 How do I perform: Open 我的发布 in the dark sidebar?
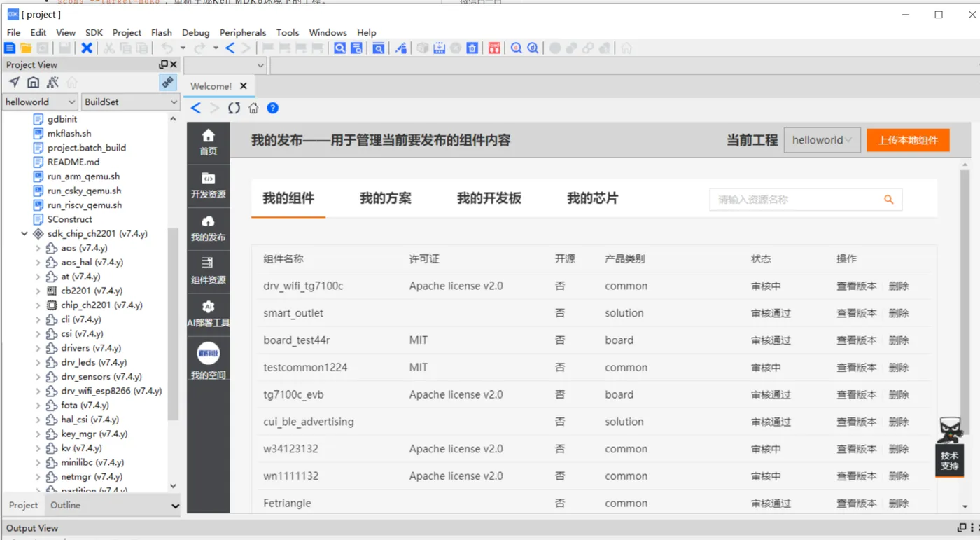tap(208, 229)
